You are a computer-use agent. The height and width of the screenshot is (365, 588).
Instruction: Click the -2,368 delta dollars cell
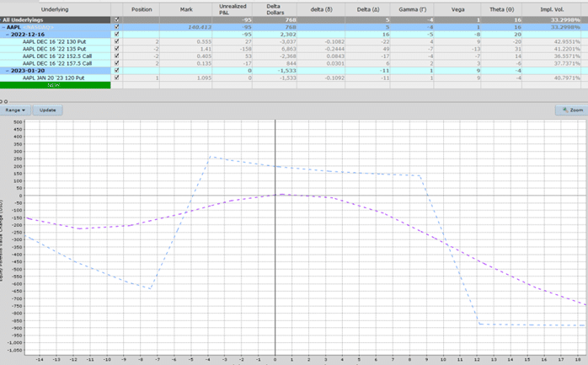tap(287, 56)
